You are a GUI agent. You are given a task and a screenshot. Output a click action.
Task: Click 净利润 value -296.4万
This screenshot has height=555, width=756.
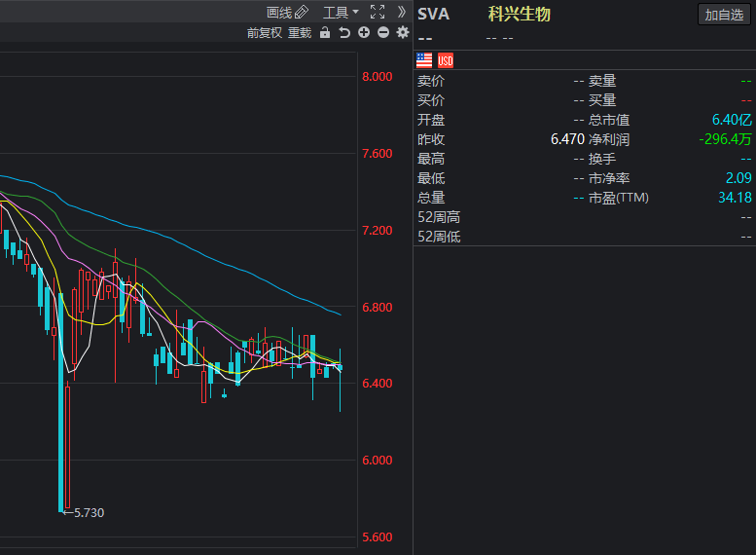click(725, 139)
